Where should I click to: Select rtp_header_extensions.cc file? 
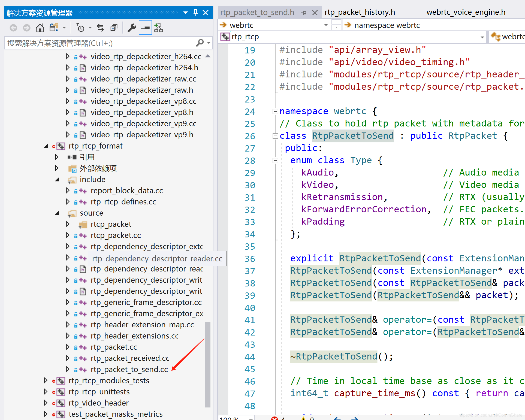pyautogui.click(x=135, y=336)
